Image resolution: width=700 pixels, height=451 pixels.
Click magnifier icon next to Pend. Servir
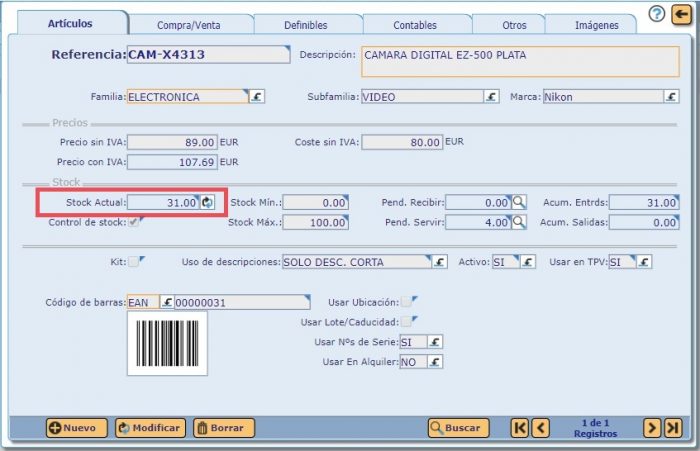point(519,222)
